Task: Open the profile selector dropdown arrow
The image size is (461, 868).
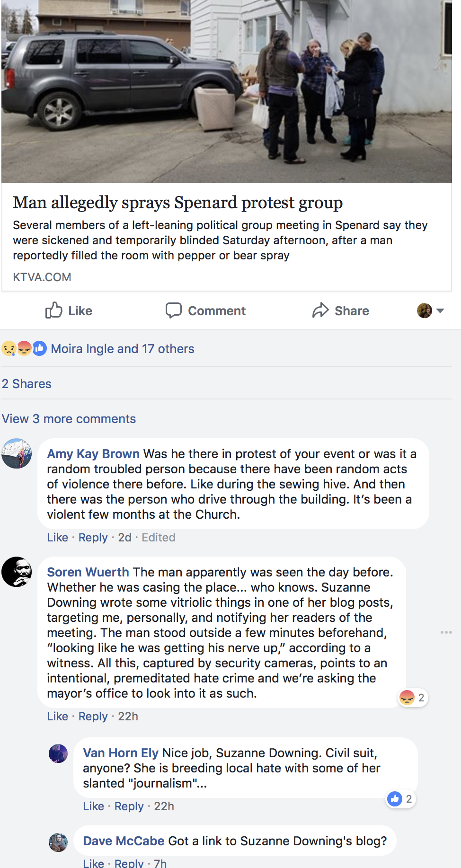Action: 440,311
